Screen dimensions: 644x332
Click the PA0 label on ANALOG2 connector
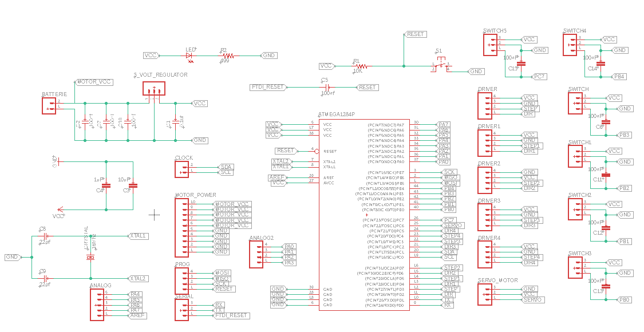tap(290, 247)
